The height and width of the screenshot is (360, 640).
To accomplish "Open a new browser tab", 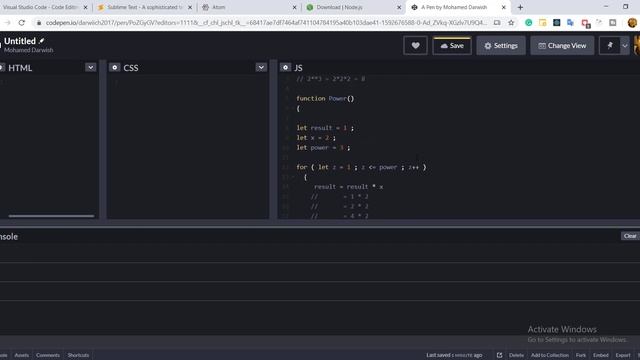I will pos(520,7).
